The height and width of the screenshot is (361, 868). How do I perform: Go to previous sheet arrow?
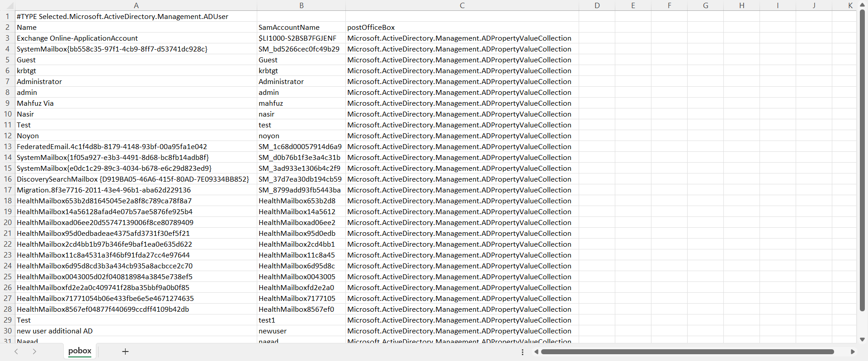point(16,351)
